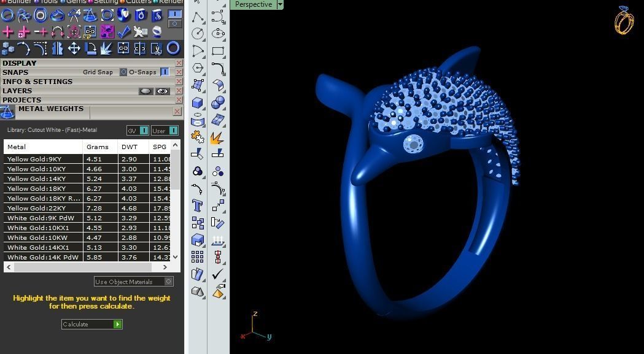Expand the SNAPS panel
The width and height of the screenshot is (644, 354).
(15, 72)
